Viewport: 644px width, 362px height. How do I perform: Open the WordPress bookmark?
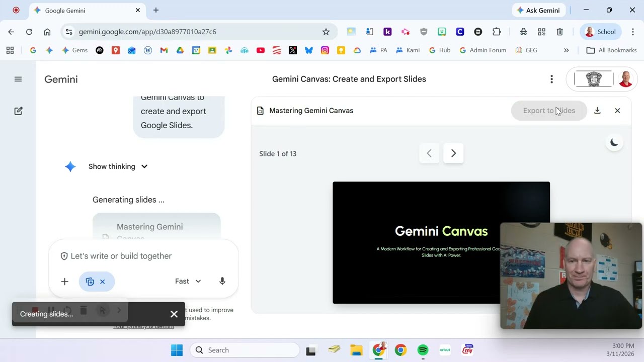click(148, 50)
